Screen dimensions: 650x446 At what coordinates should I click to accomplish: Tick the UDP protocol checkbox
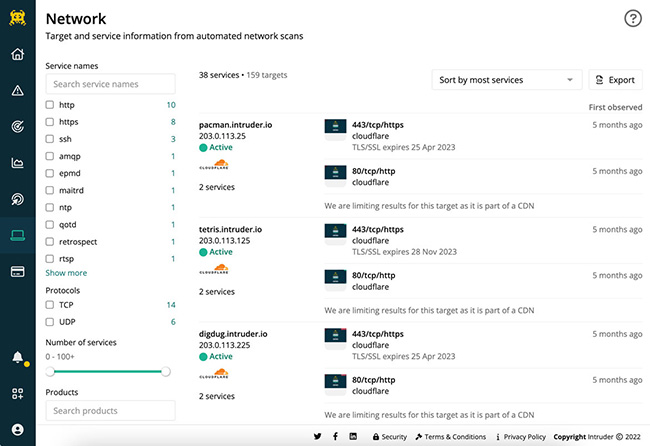tap(51, 322)
